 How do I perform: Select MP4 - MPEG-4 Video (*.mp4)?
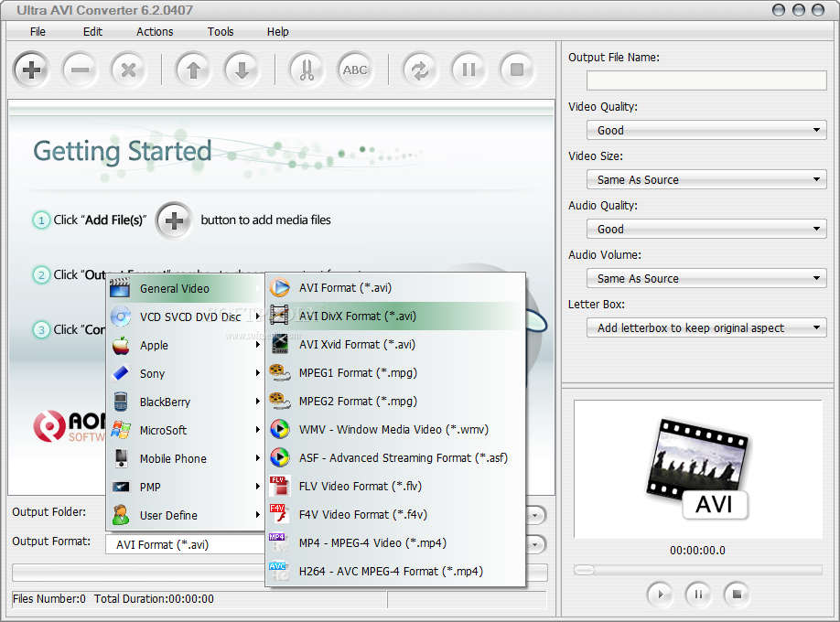(x=395, y=543)
